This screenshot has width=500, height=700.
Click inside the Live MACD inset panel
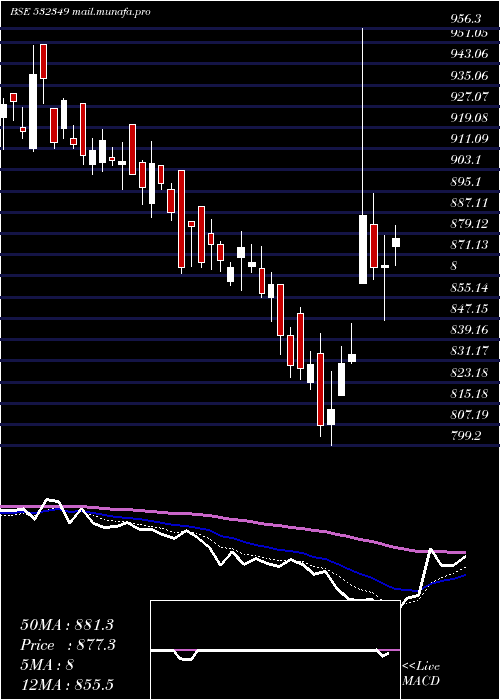275,650
